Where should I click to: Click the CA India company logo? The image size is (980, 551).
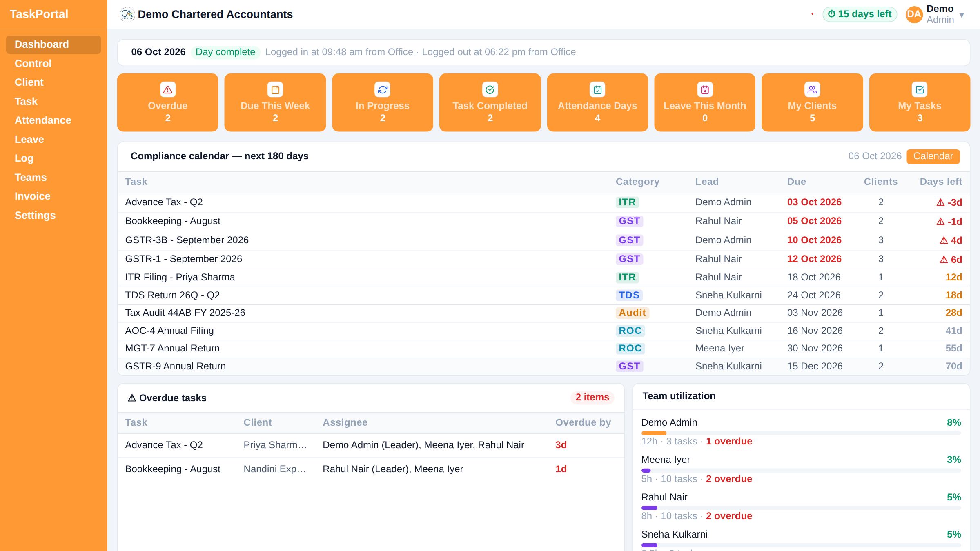(x=127, y=15)
